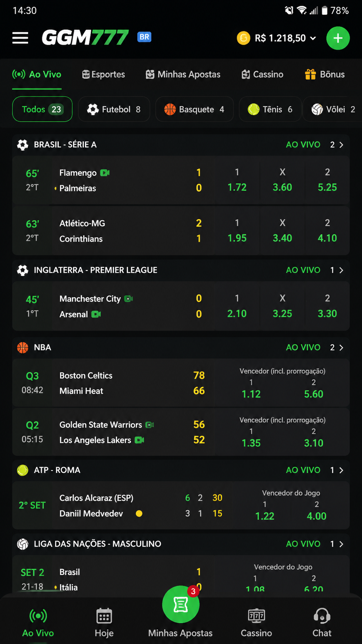The height and width of the screenshot is (644, 362).
Task: Filter live events by Basquete
Action: pyautogui.click(x=194, y=109)
